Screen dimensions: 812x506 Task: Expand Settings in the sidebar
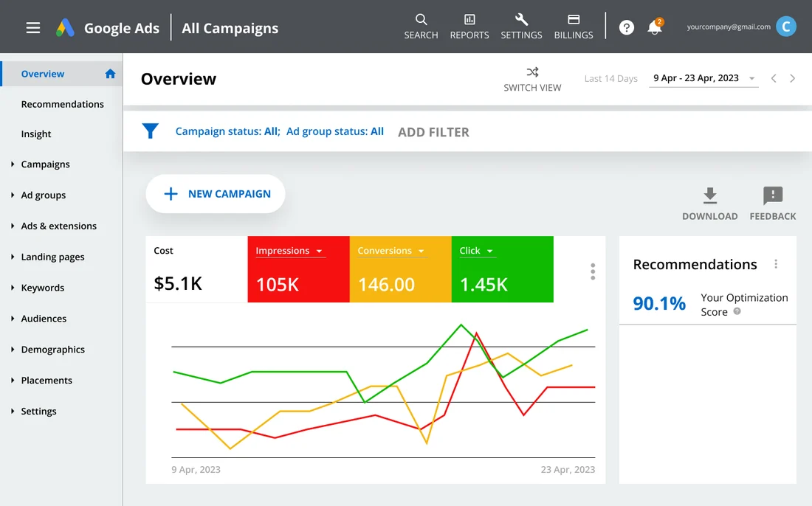(13, 411)
